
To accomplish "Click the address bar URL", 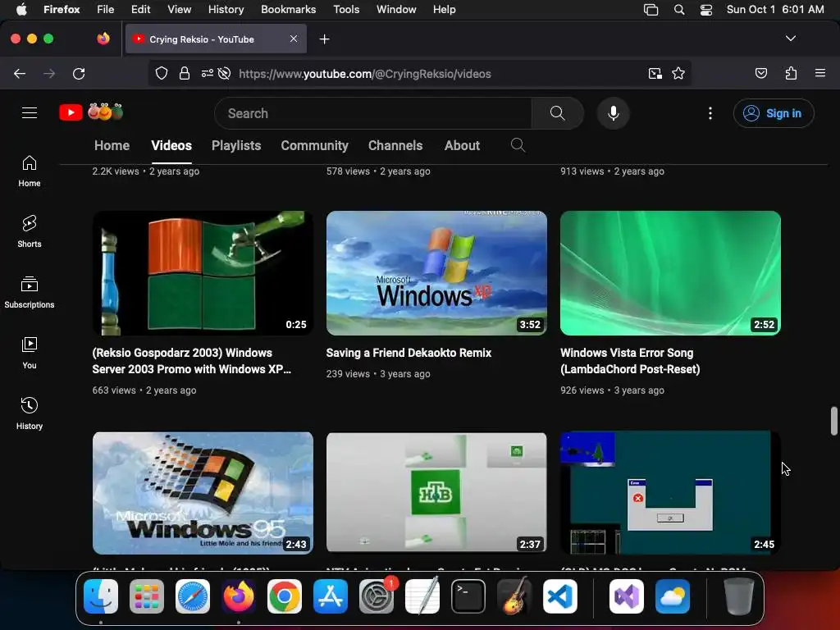I will (365, 74).
